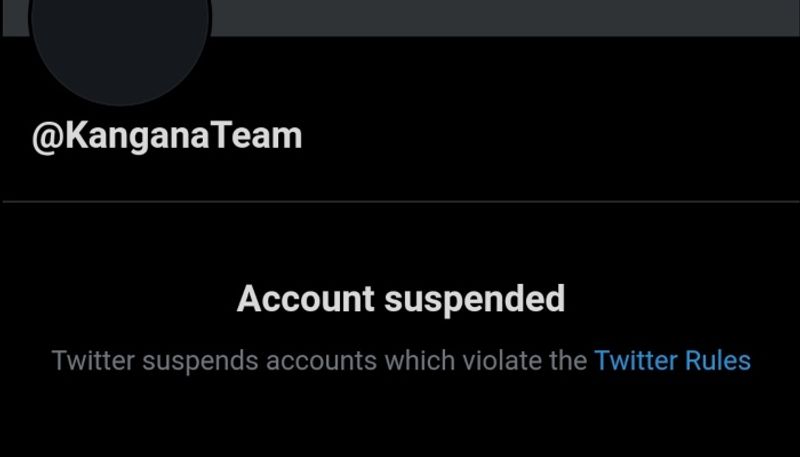Viewport: 800px width, 457px height.
Task: Click the "@" symbol in the handle
Action: 48,136
